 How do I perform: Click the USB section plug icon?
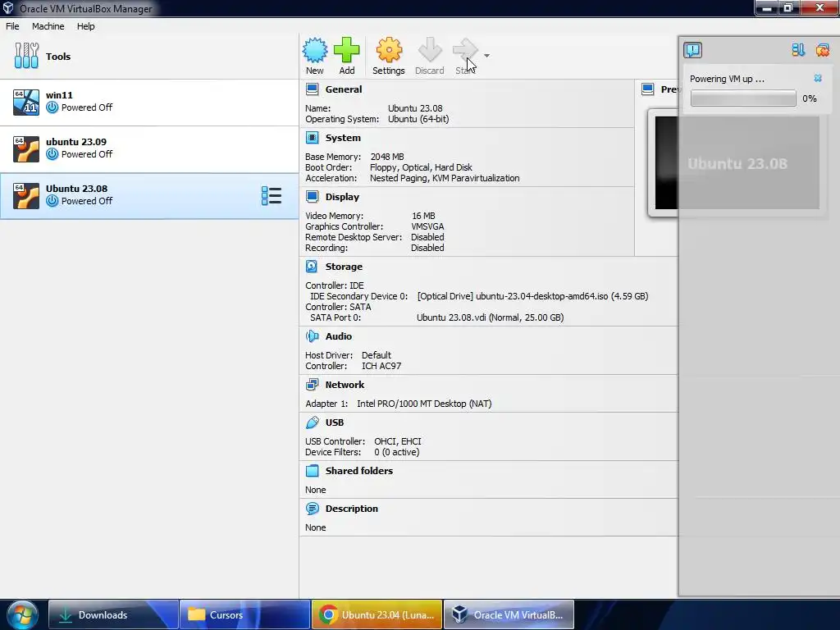coord(312,422)
